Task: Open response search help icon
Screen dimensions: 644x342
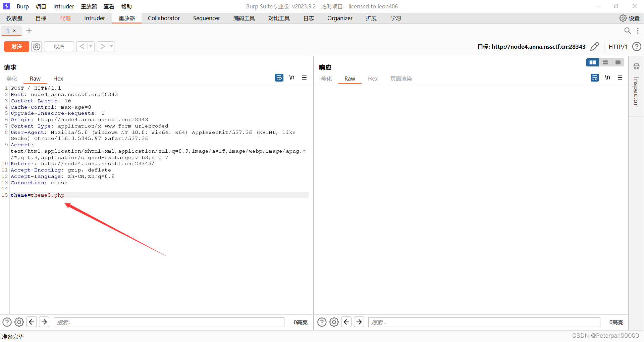Action: coord(322,322)
